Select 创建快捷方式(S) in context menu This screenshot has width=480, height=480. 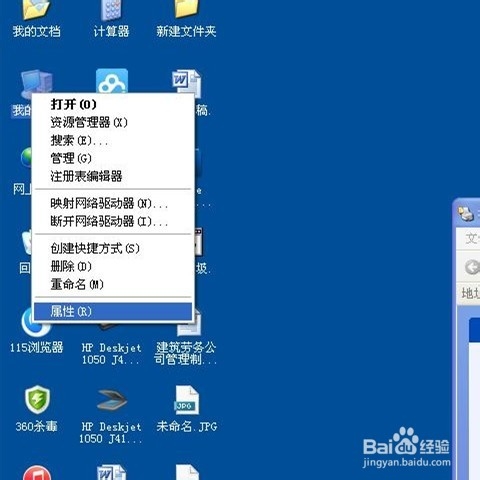113,248
